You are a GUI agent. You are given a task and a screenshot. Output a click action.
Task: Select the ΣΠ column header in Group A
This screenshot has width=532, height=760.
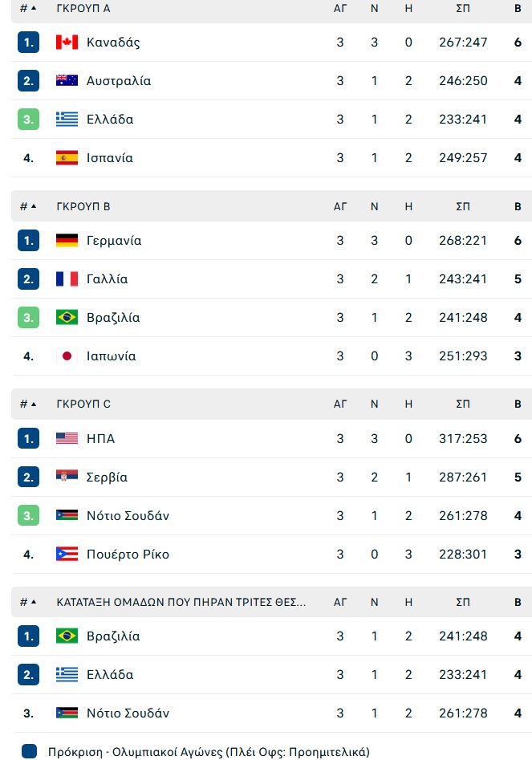463,8
